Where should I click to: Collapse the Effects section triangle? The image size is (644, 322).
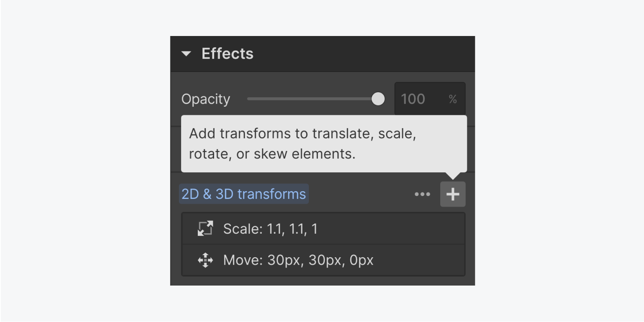point(186,54)
